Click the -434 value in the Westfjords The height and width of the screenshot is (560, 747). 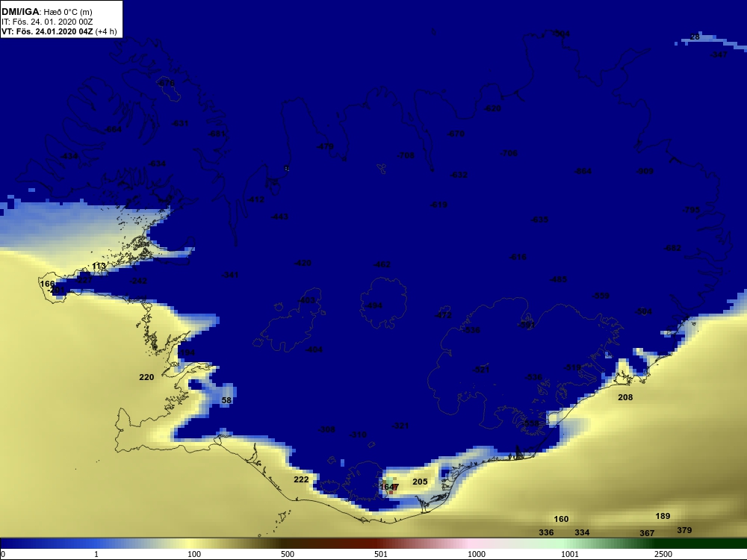point(69,156)
